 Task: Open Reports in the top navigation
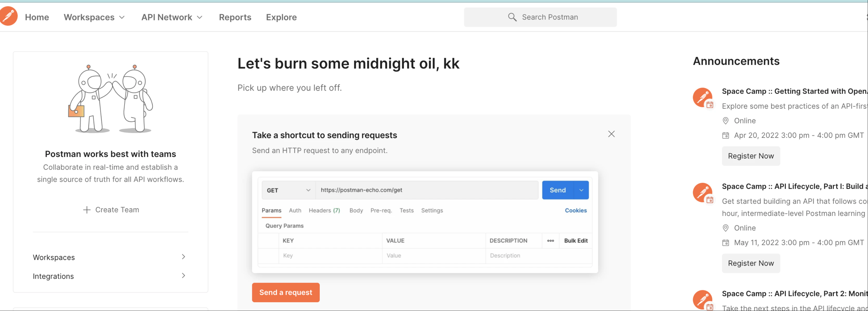point(235,17)
